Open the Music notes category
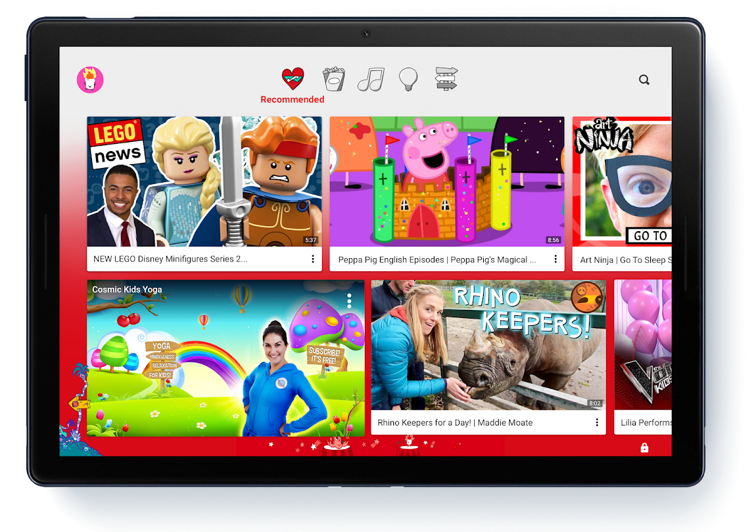The width and height of the screenshot is (756, 532). pyautogui.click(x=371, y=79)
